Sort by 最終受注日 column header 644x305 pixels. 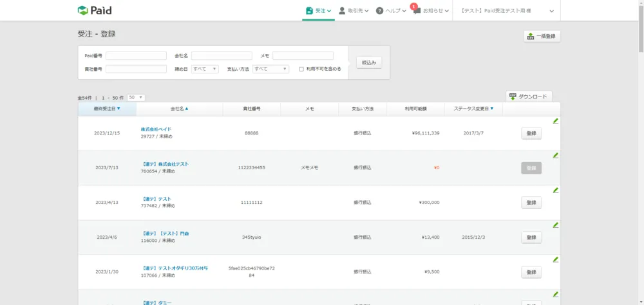[107, 109]
